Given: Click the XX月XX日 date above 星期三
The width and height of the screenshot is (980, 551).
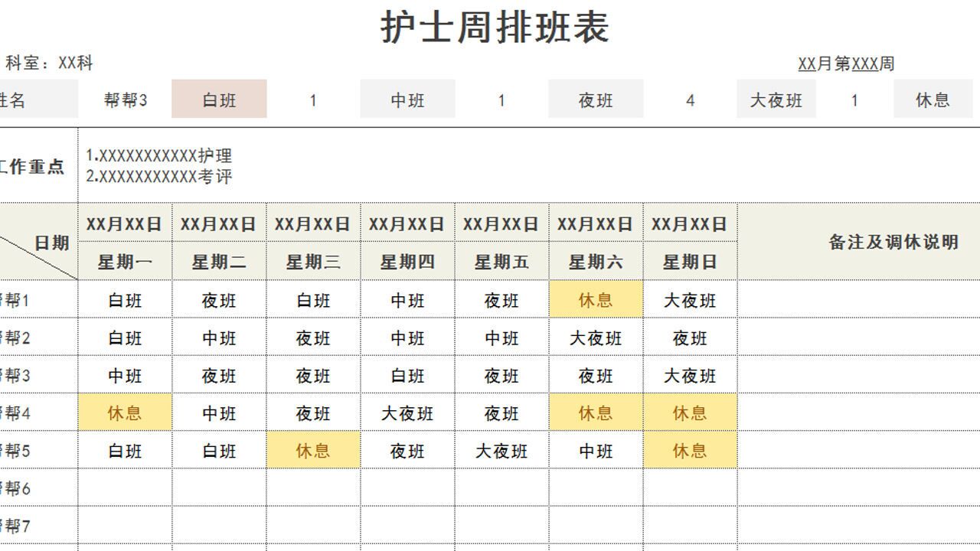Looking at the screenshot, I should (313, 223).
